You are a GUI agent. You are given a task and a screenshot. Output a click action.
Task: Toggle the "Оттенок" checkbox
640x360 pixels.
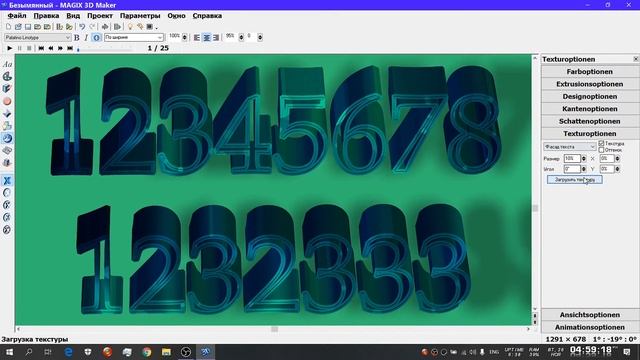pyautogui.click(x=601, y=150)
